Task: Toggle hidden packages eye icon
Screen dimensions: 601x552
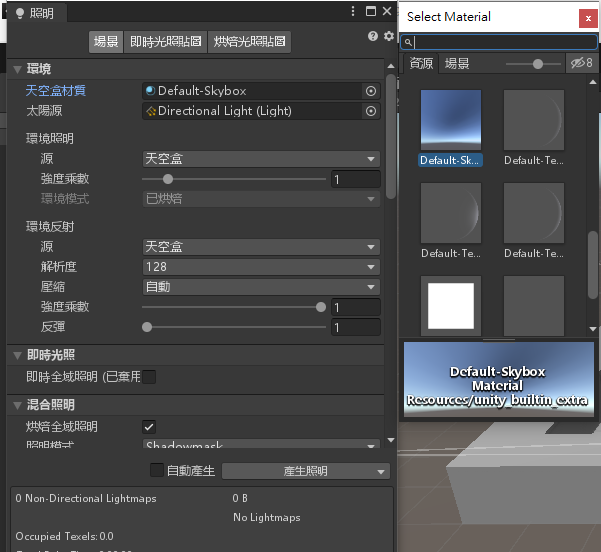Action: coord(580,63)
